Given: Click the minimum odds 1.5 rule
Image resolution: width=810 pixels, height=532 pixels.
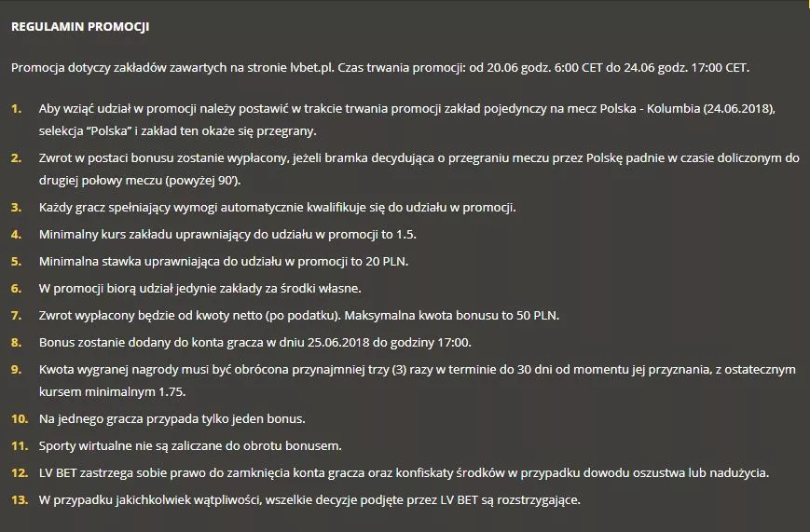Looking at the screenshot, I should (227, 235).
